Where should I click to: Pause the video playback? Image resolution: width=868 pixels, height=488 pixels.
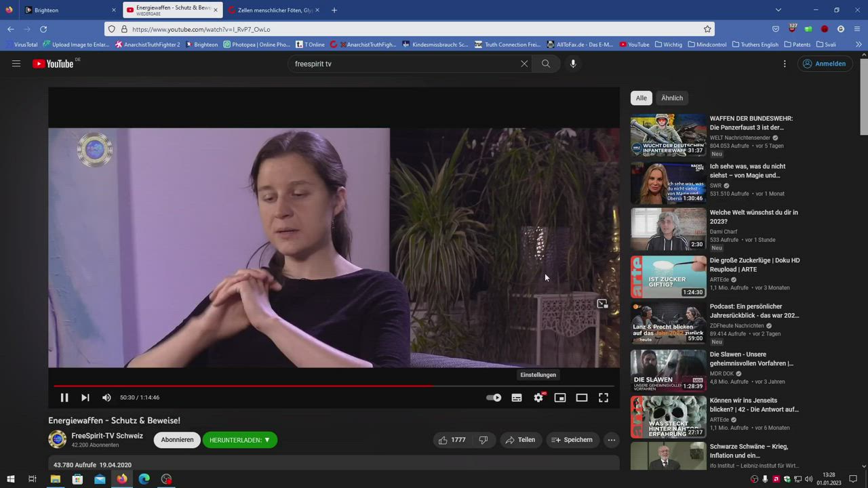point(64,398)
